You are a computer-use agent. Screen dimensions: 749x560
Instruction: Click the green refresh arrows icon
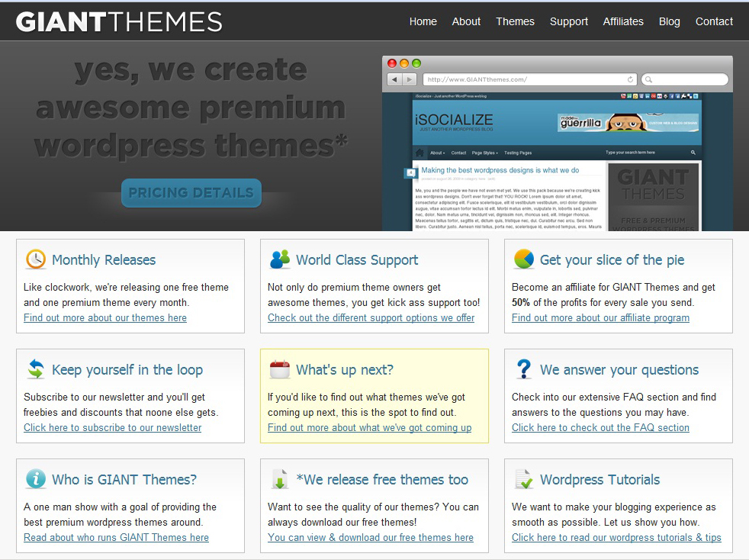(x=35, y=369)
